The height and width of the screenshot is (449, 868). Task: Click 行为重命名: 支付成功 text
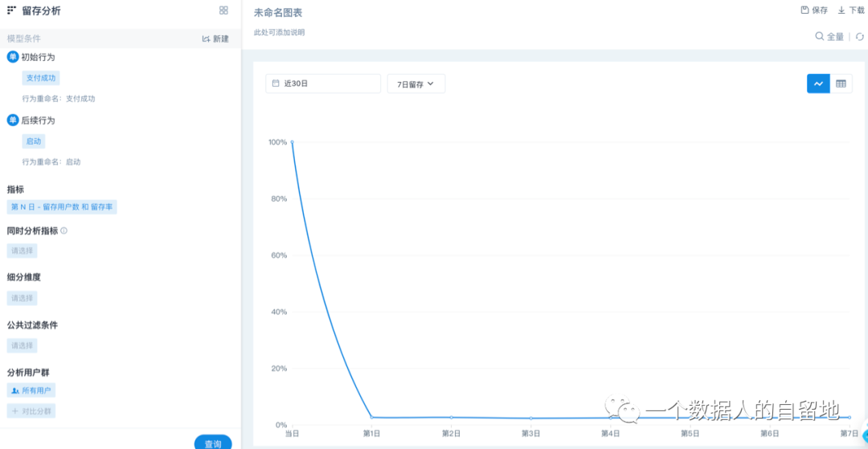tap(59, 99)
